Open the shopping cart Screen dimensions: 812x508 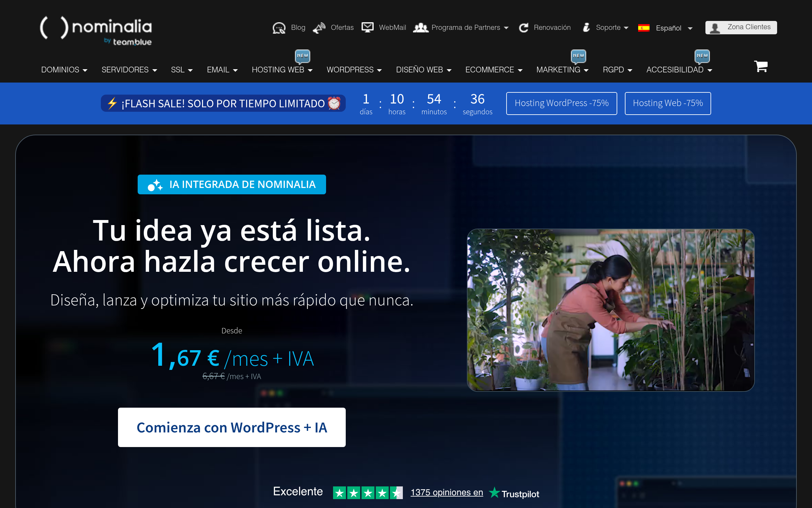(x=761, y=66)
